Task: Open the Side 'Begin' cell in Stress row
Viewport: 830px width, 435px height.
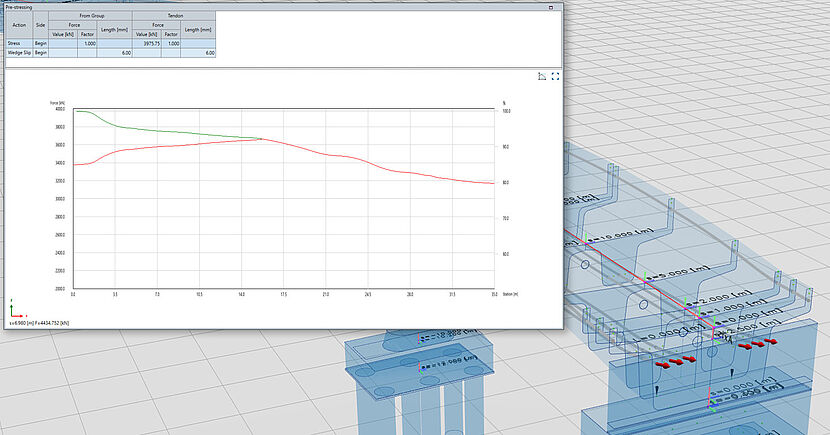Action: 41,43
